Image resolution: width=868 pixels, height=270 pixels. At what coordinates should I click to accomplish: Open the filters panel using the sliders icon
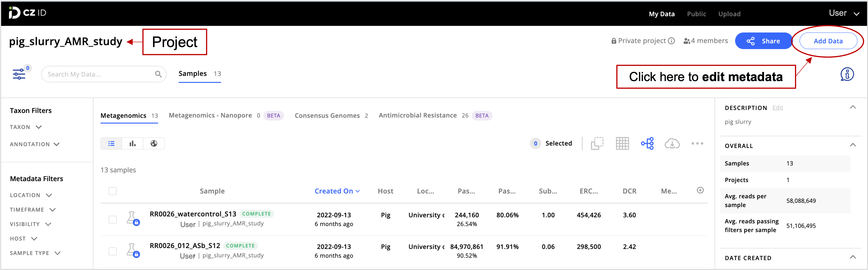20,74
